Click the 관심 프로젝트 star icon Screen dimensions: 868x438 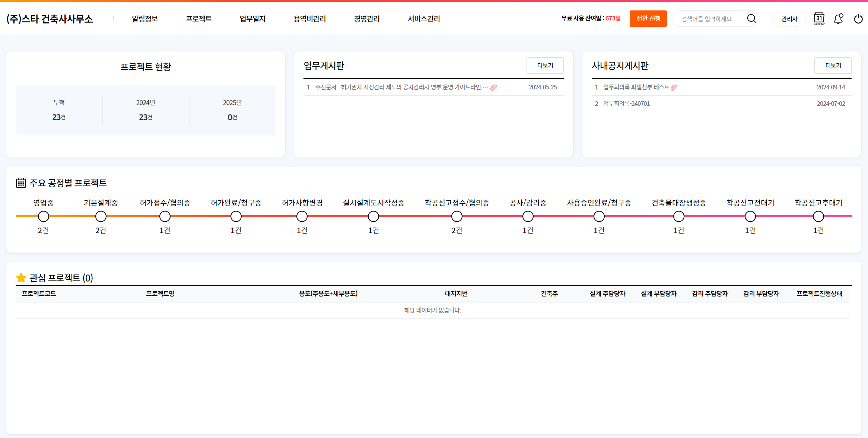coord(21,278)
